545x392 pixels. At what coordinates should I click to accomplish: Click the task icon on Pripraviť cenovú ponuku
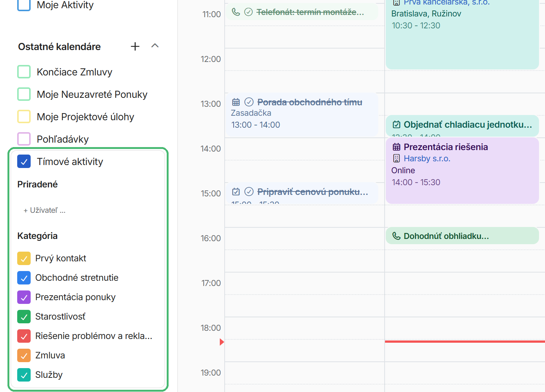tap(236, 192)
